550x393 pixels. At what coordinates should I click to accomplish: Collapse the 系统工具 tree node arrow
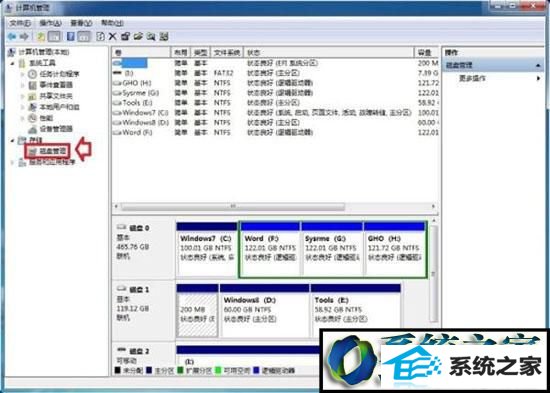click(13, 64)
